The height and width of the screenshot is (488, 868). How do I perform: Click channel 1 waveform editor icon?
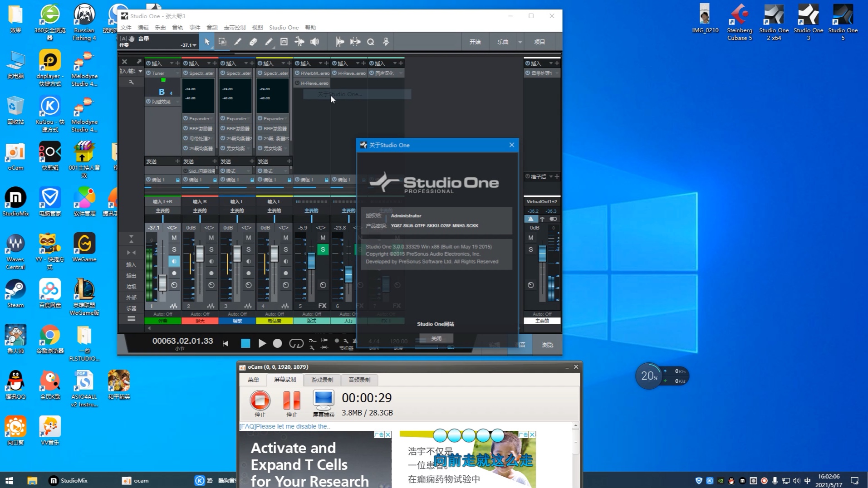(x=173, y=306)
